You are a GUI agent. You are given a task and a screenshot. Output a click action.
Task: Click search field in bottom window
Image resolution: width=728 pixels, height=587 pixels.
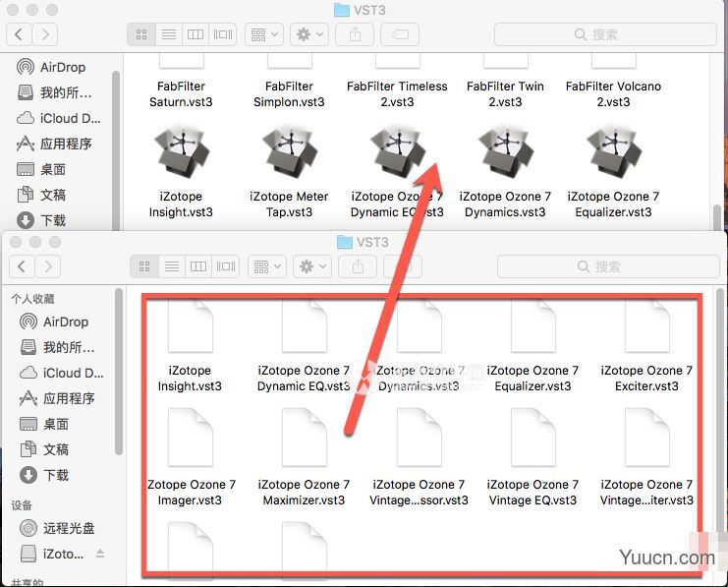click(x=608, y=266)
